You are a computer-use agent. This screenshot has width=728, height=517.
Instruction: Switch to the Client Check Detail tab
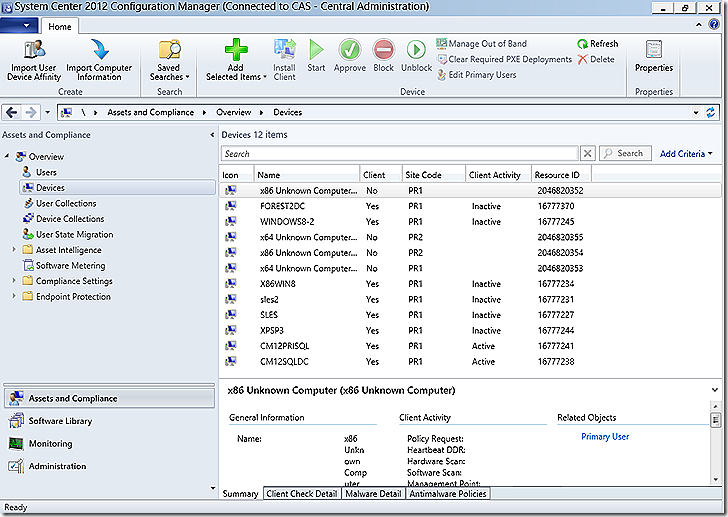click(x=302, y=494)
